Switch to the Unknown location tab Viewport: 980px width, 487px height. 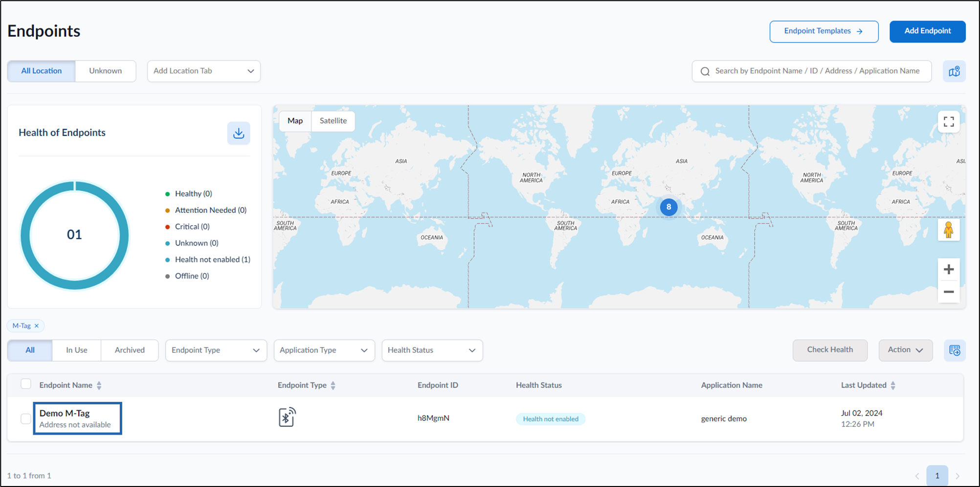point(106,71)
